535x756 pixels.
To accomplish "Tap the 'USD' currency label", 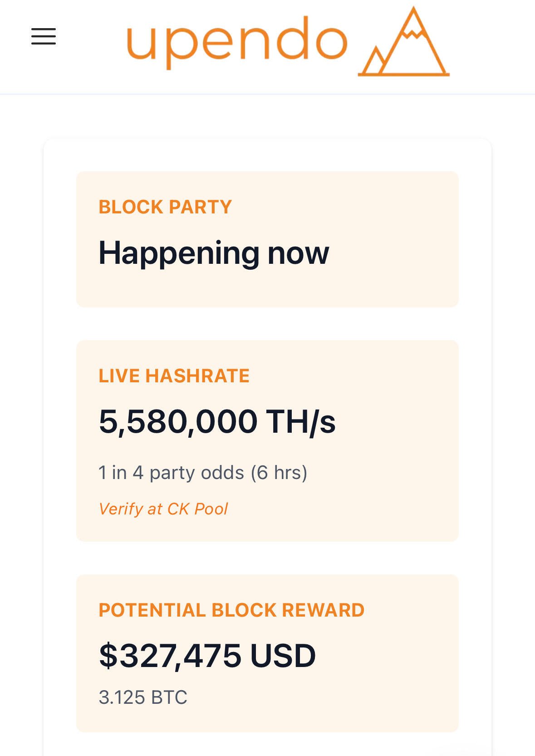I will click(283, 656).
